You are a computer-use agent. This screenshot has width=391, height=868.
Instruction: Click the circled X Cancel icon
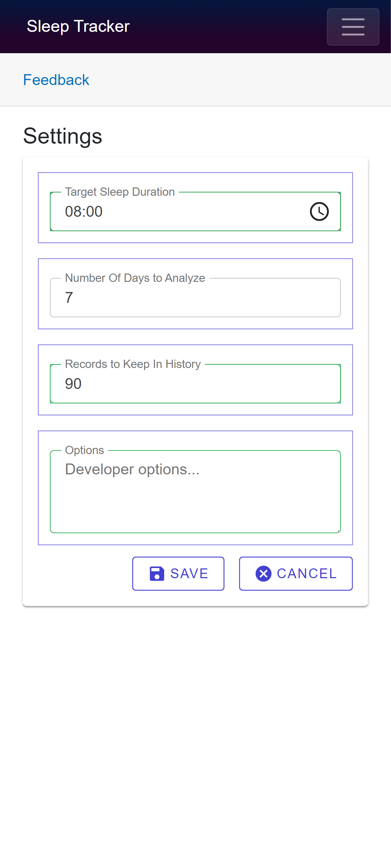(263, 574)
